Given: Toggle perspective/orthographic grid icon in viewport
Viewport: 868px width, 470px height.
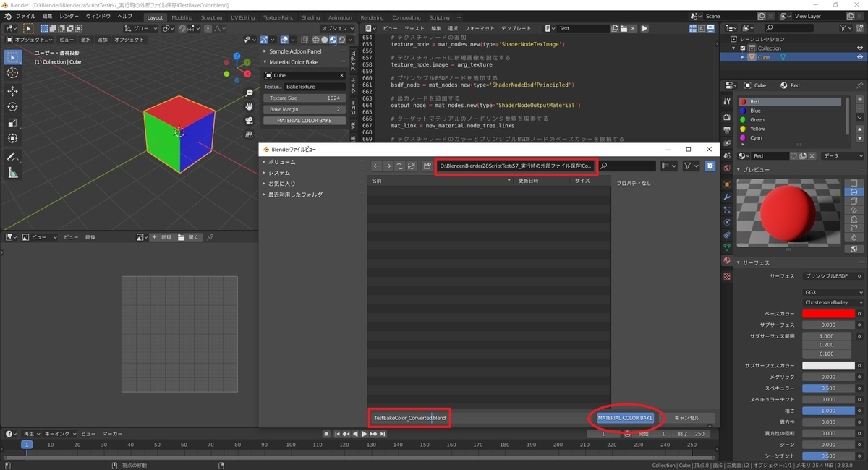Looking at the screenshot, I should click(250, 134).
